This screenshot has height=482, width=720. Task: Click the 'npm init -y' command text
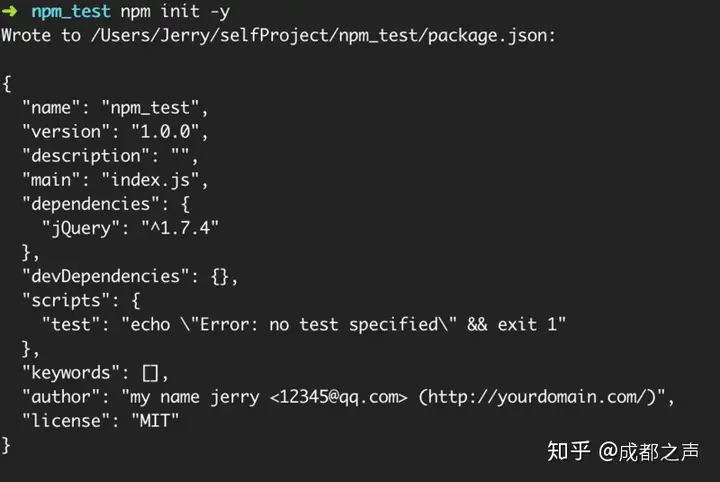[x=175, y=11]
